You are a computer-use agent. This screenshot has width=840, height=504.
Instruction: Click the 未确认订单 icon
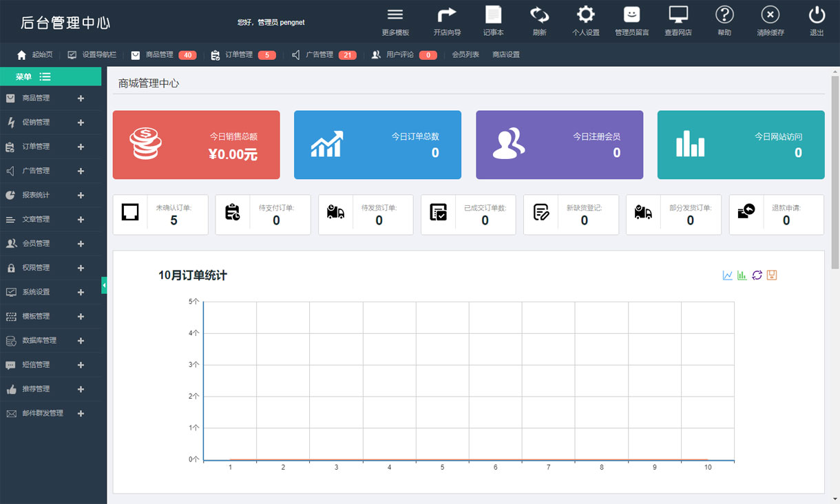pos(130,212)
